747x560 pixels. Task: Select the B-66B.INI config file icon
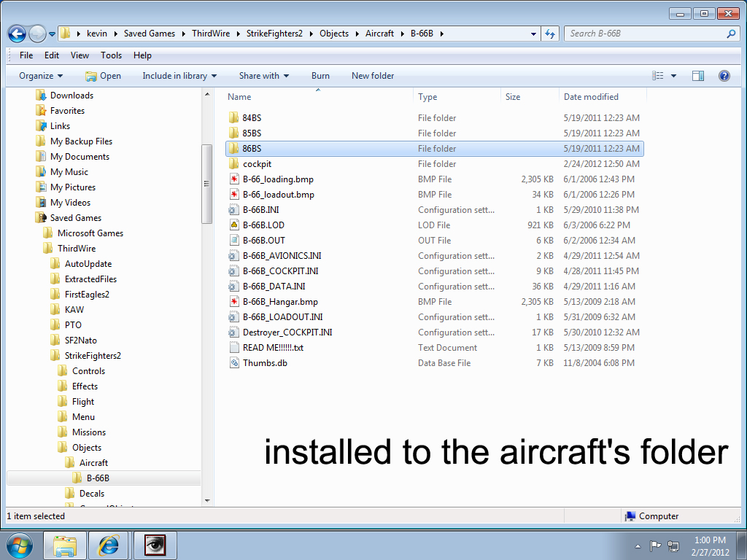[233, 209]
